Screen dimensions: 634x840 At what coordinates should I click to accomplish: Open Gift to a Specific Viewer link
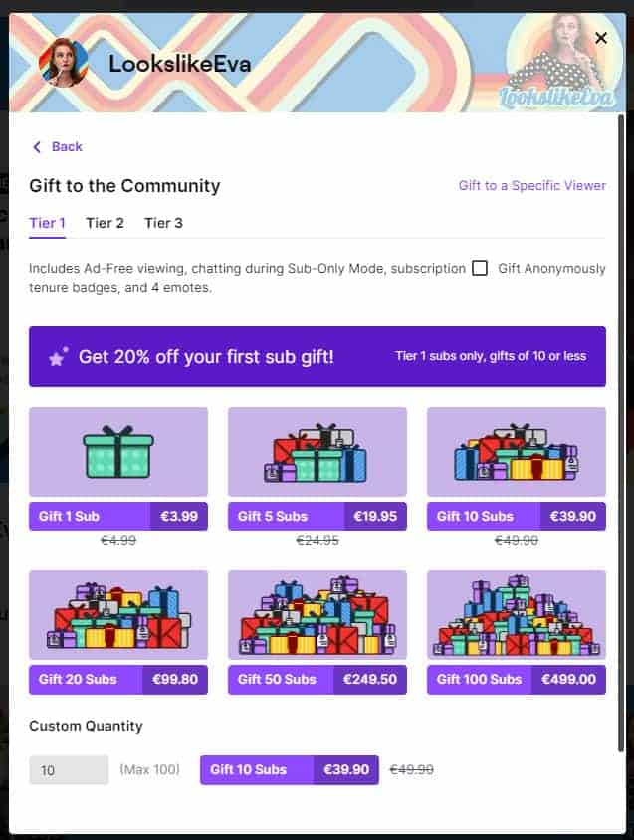[532, 185]
